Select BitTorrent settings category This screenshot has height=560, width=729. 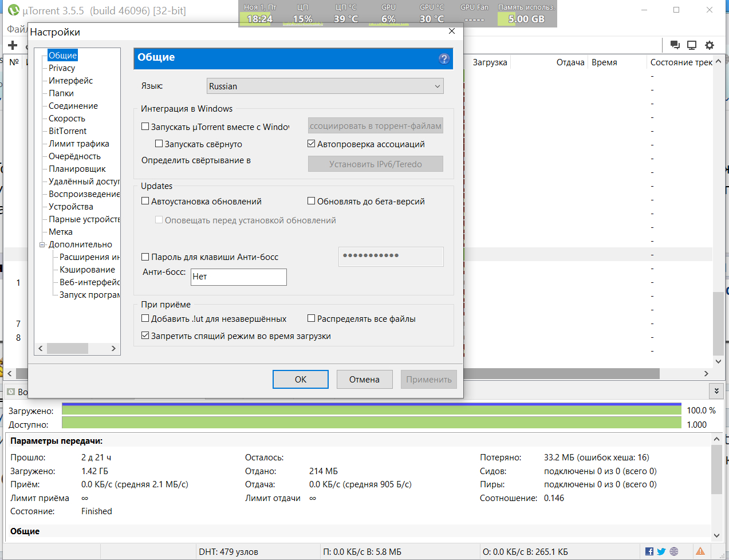68,131
